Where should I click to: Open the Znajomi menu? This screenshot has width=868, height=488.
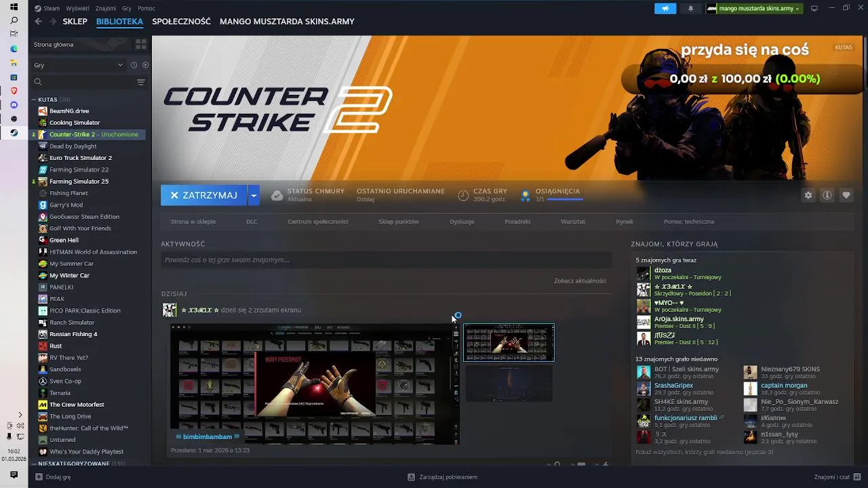(x=106, y=8)
